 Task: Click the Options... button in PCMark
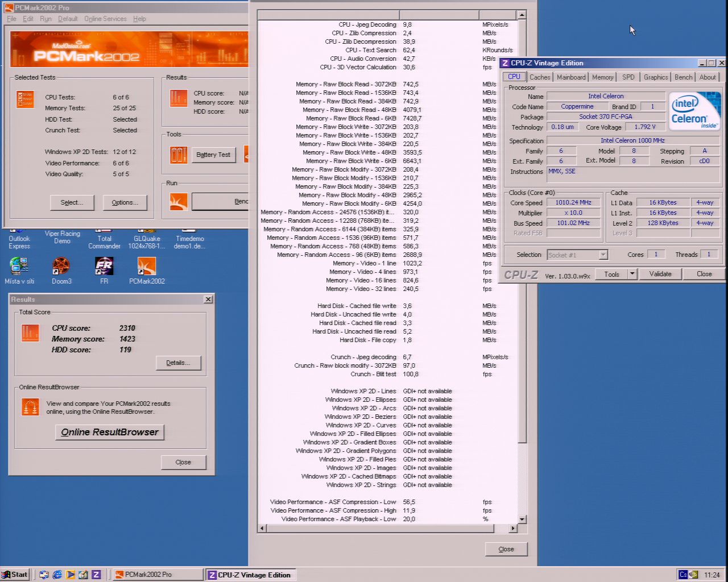[x=125, y=202]
